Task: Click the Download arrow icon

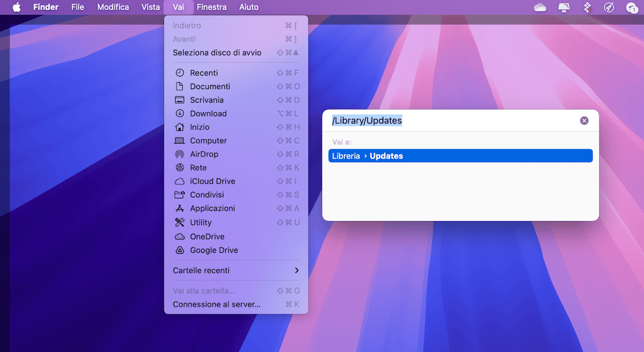Action: pyautogui.click(x=180, y=113)
